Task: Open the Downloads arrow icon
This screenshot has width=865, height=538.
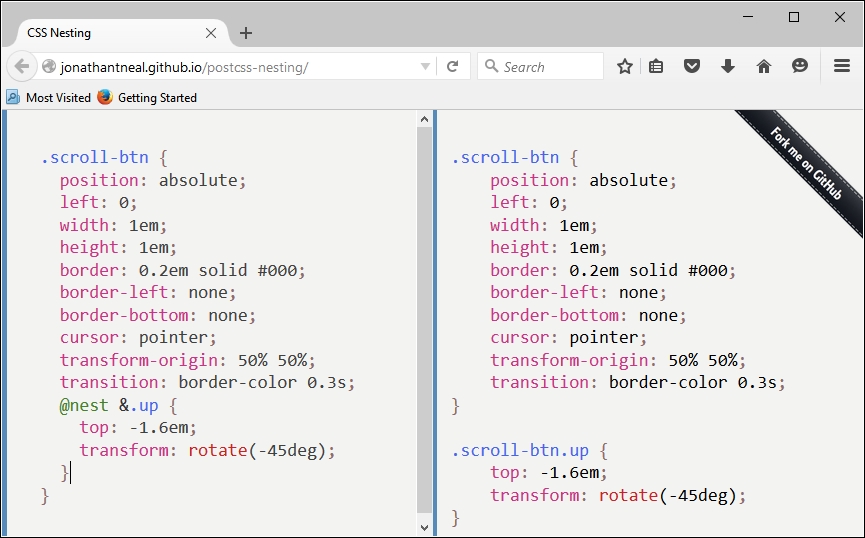Action: 727,66
